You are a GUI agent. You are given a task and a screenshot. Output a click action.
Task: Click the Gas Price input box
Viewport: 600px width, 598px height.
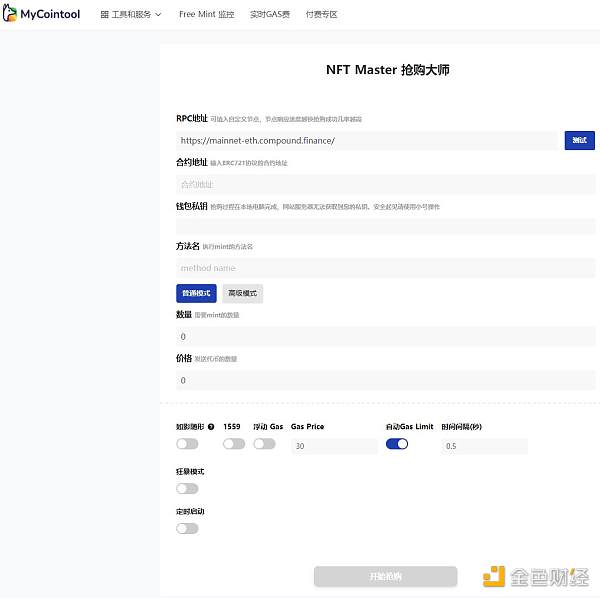coord(333,446)
